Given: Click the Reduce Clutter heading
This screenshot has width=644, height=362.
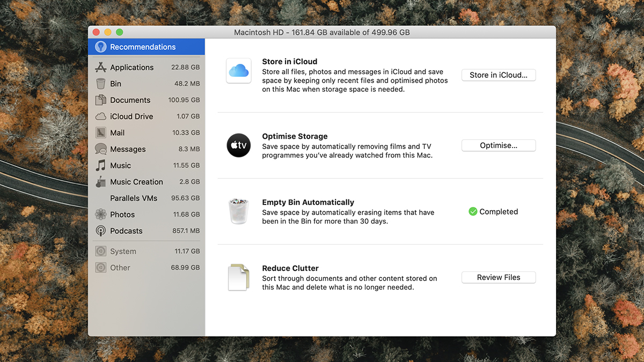Looking at the screenshot, I should pyautogui.click(x=290, y=268).
